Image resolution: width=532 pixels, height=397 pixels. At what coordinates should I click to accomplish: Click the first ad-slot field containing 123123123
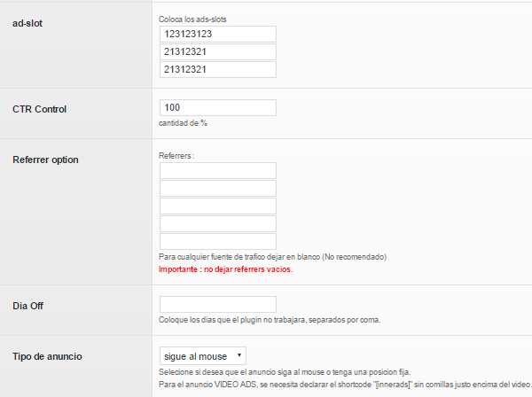click(x=218, y=35)
